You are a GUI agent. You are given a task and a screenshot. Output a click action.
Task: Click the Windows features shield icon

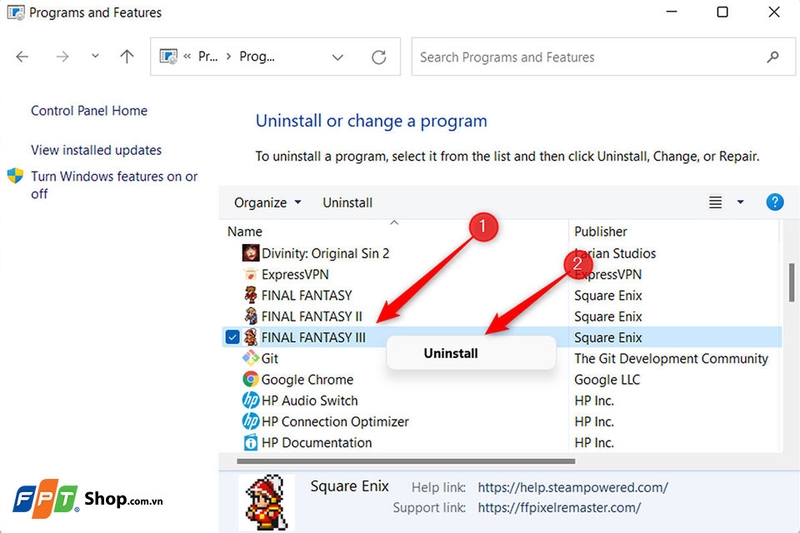pos(15,176)
